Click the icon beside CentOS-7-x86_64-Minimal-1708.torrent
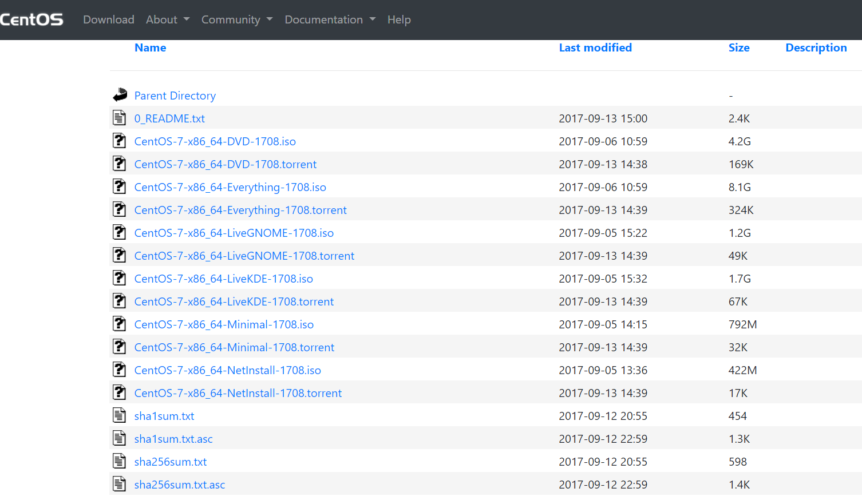 pyautogui.click(x=119, y=347)
